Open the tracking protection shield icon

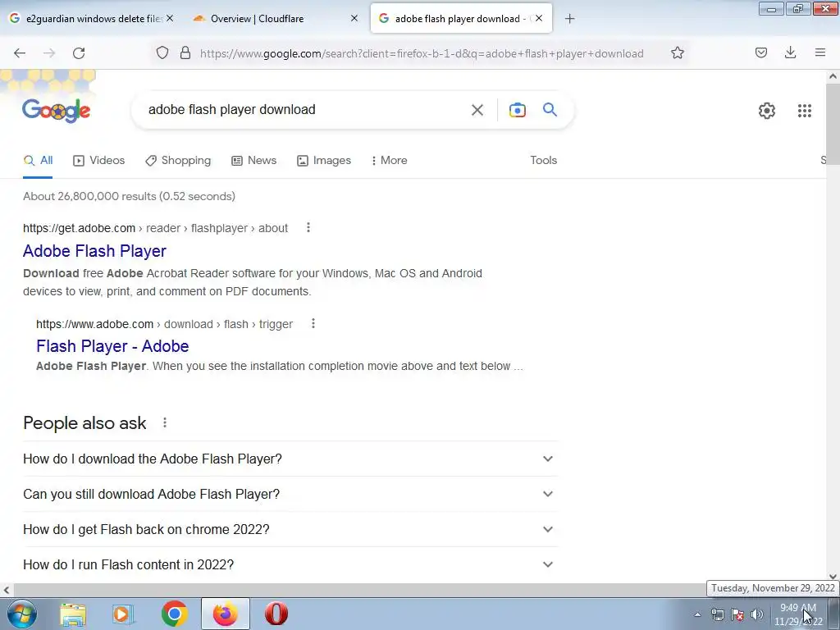[162, 53]
